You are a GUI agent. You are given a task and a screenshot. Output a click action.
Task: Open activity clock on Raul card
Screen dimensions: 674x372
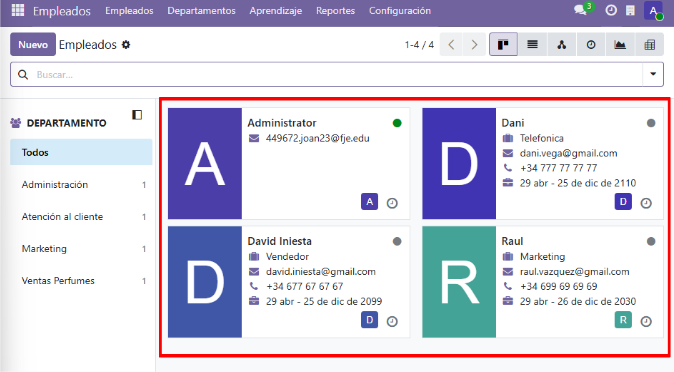[x=646, y=321]
